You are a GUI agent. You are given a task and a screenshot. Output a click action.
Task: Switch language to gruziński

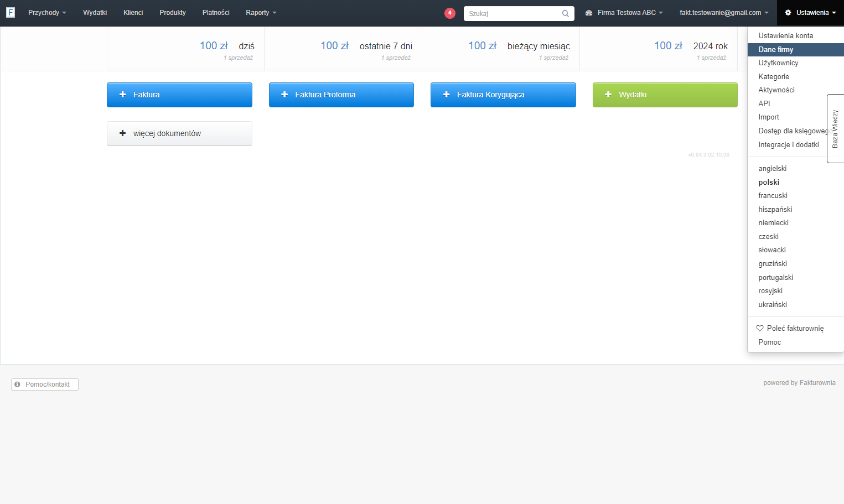tap(795, 263)
